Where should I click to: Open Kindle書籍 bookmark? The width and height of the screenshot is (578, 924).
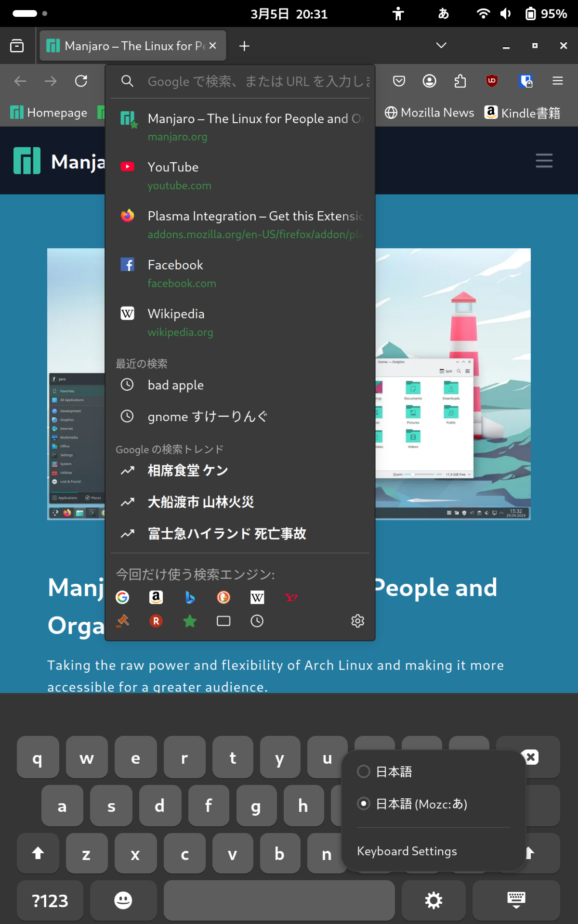coord(523,113)
